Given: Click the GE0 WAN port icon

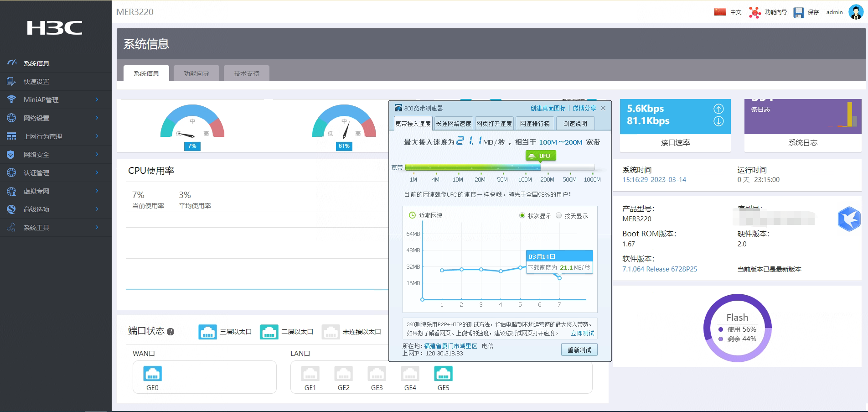Looking at the screenshot, I should tap(153, 374).
